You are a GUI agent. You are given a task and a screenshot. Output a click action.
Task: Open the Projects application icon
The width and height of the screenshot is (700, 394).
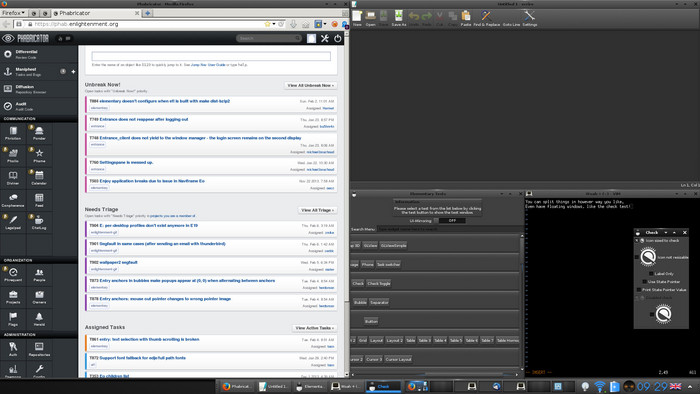click(13, 297)
